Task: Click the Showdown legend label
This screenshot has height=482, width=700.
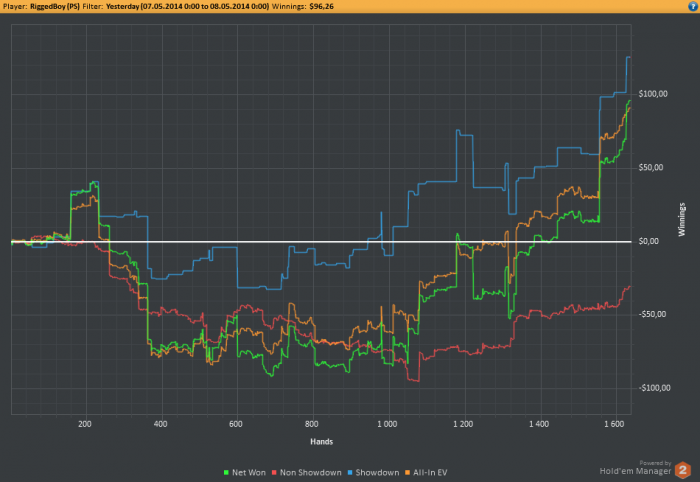Action: coord(377,473)
